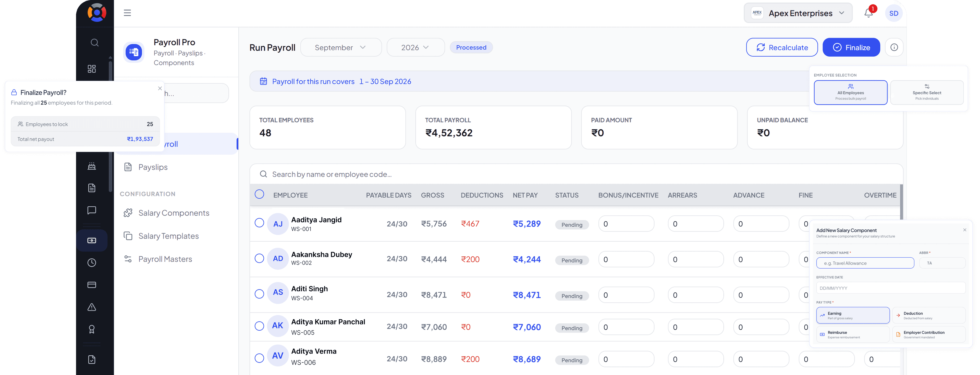The image size is (980, 375).
Task: Close the Finalize Payroll popup
Action: [160, 88]
